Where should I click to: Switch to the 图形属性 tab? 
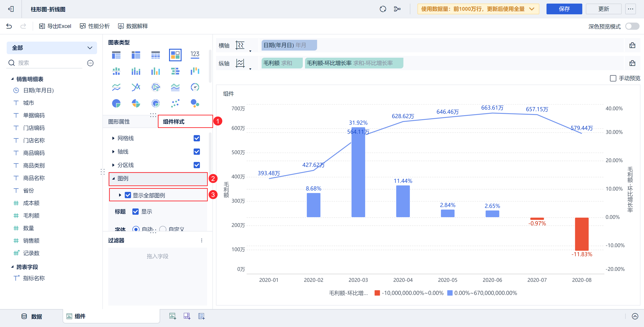[119, 122]
